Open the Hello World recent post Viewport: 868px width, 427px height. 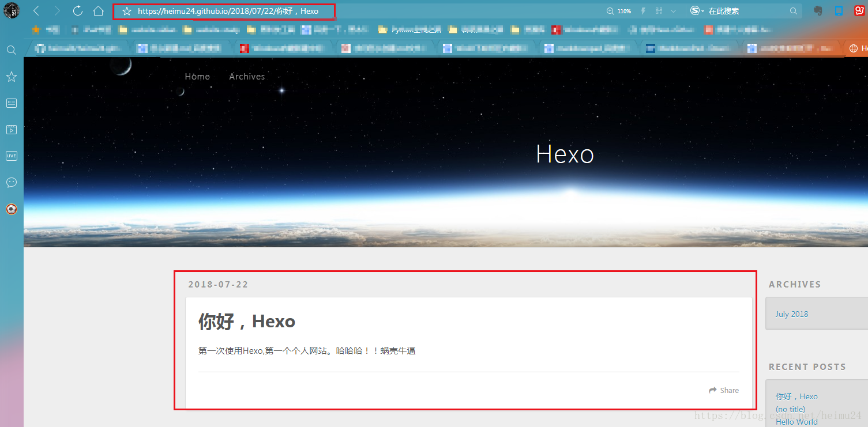coord(796,422)
